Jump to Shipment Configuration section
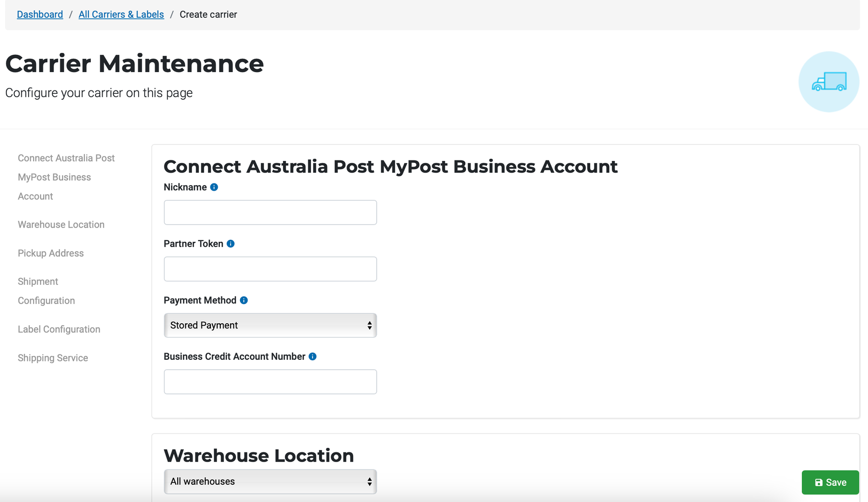The width and height of the screenshot is (868, 502). 46,291
